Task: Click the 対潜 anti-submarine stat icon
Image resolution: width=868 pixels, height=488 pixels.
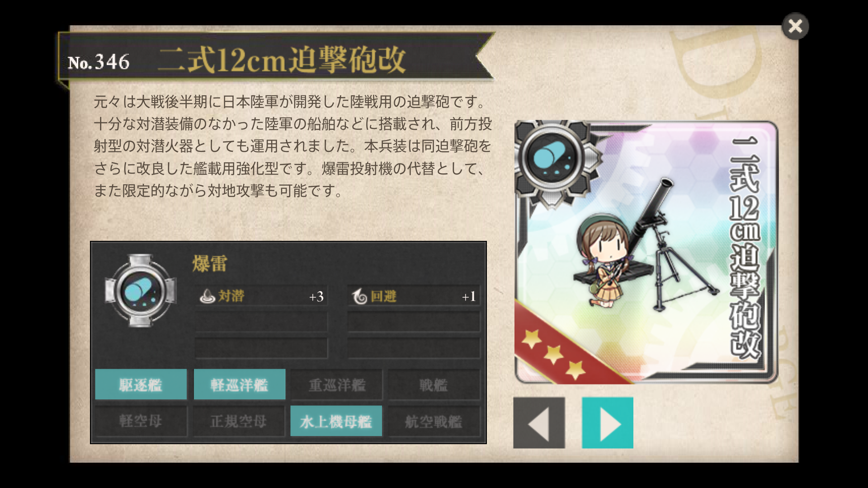Action: click(207, 296)
